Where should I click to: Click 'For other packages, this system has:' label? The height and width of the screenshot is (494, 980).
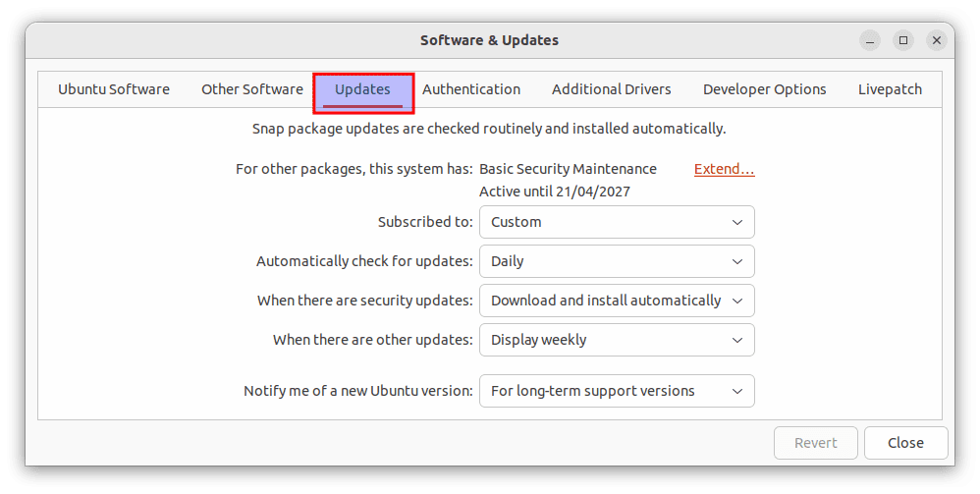354,169
